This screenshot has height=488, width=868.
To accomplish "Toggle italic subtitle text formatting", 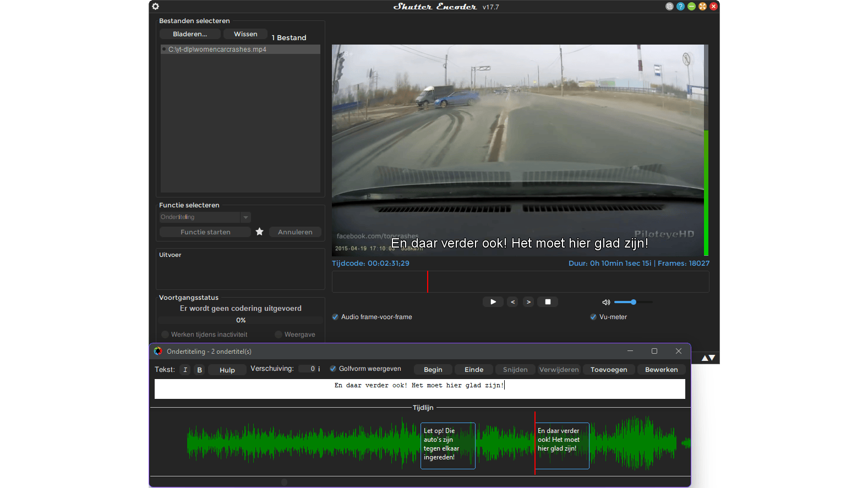I will 185,370.
